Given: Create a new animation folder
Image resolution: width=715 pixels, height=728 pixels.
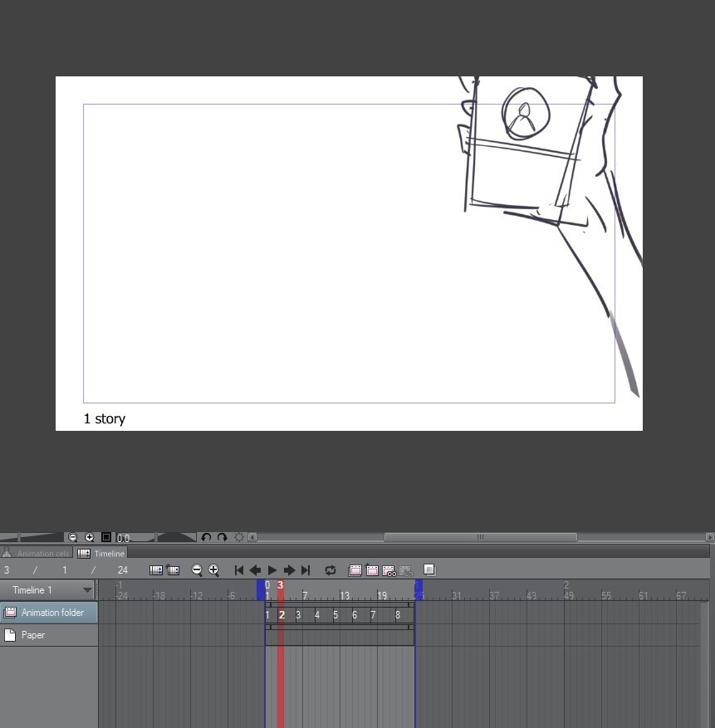Looking at the screenshot, I should [355, 570].
